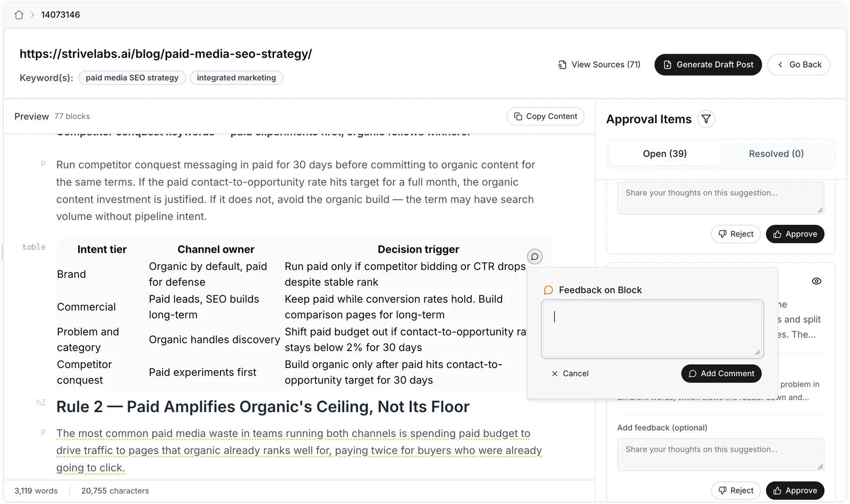Click the strivelabs.ai blog URL title

tap(166, 54)
